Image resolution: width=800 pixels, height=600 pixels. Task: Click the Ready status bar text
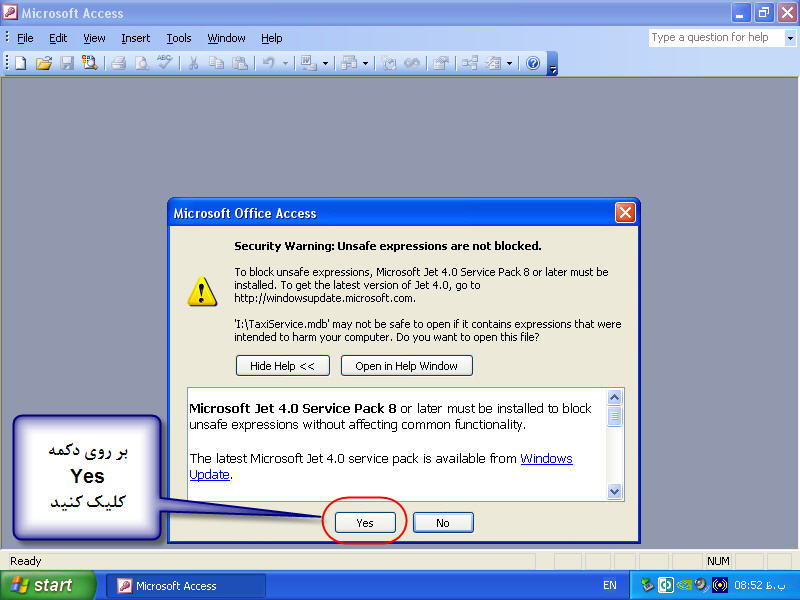[26, 561]
